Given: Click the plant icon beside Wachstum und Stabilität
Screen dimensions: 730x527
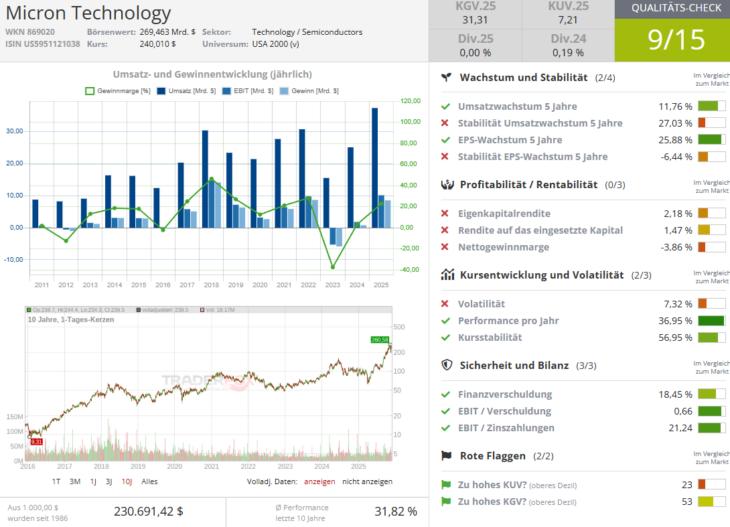Looking at the screenshot, I should (x=448, y=77).
